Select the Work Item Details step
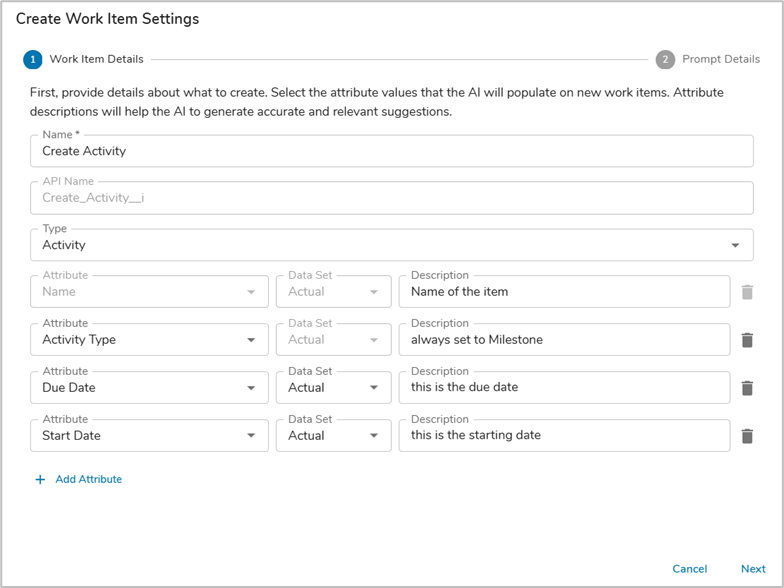 point(96,59)
